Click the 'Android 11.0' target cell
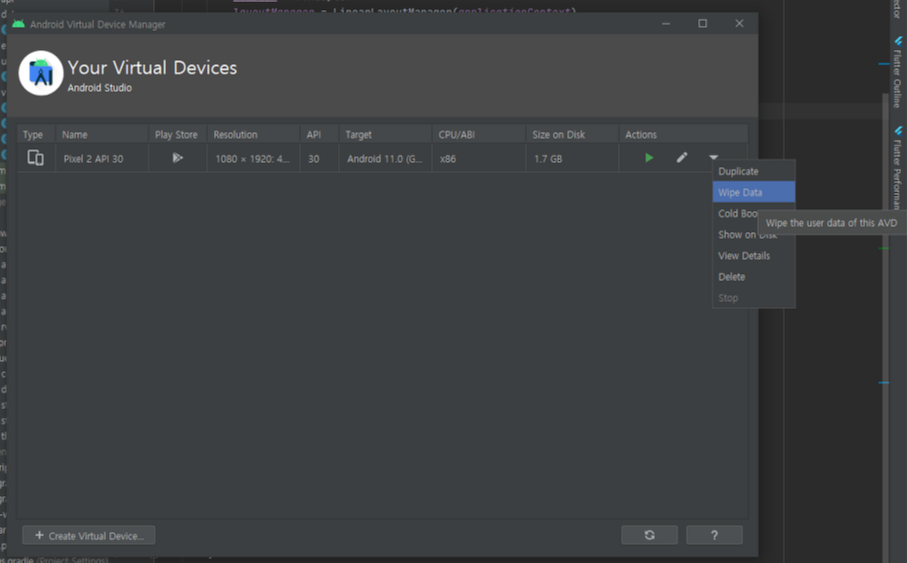907x563 pixels. click(385, 159)
